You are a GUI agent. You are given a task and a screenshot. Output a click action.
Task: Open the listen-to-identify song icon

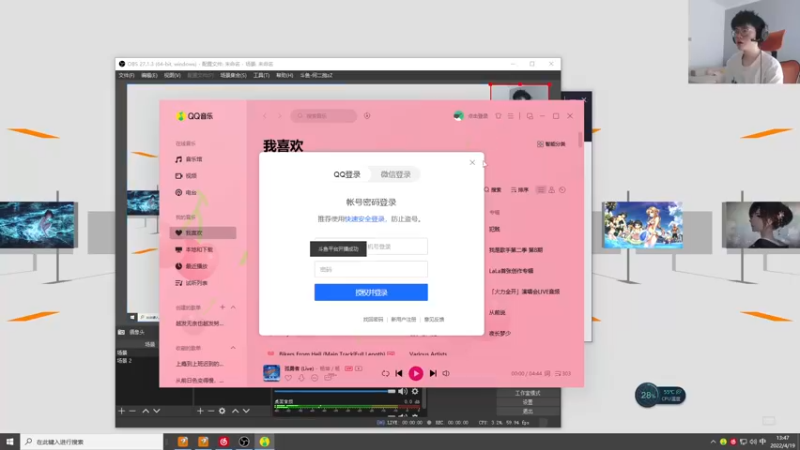point(367,116)
